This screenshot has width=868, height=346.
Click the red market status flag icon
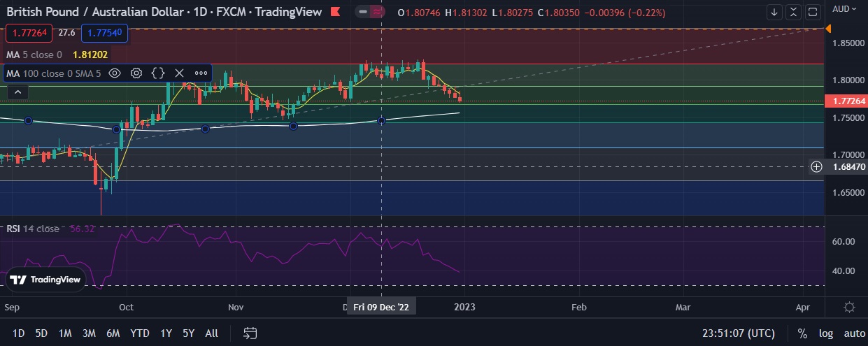335,12
